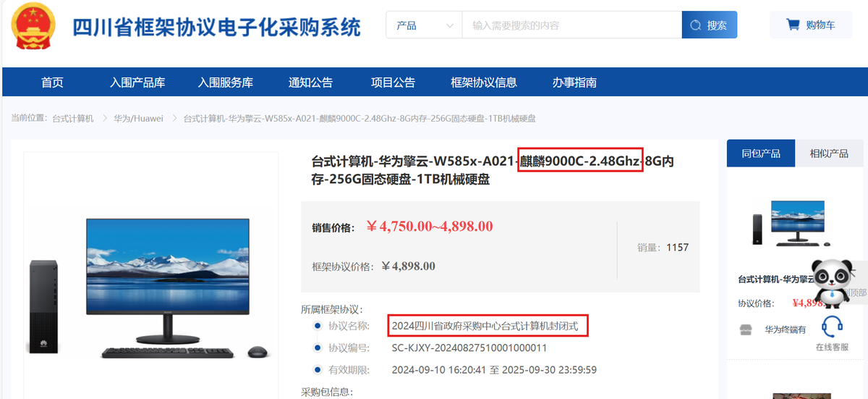Viewport: 868px width, 399px height.
Task: Click the validity period date range
Action: [x=494, y=370]
